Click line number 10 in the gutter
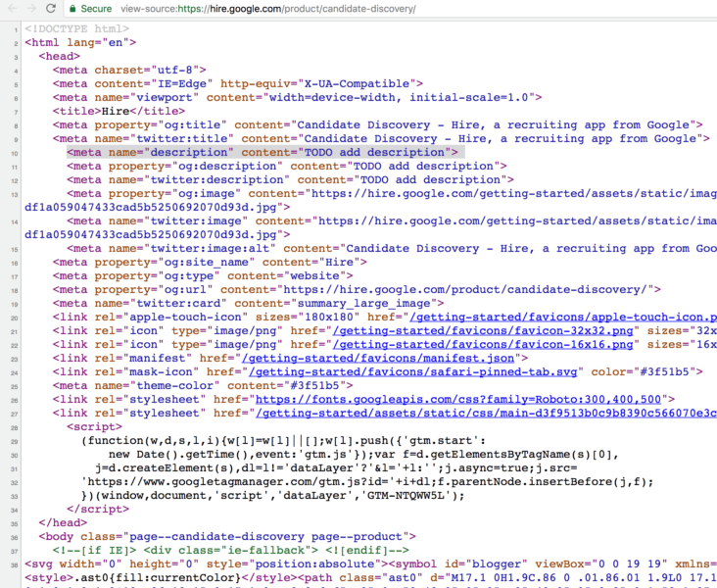Image resolution: width=717 pixels, height=588 pixels. [x=15, y=154]
